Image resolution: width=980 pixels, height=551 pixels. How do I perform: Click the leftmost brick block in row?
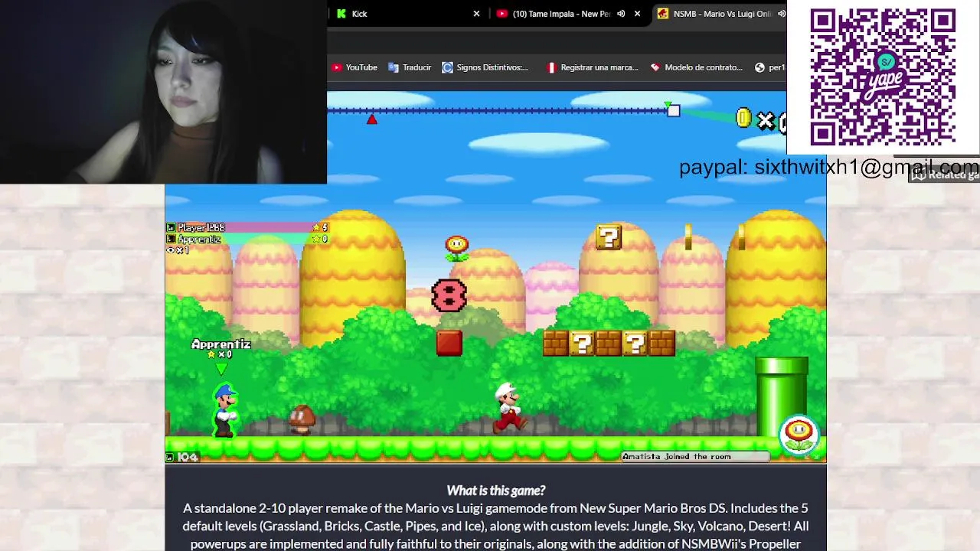coord(555,343)
